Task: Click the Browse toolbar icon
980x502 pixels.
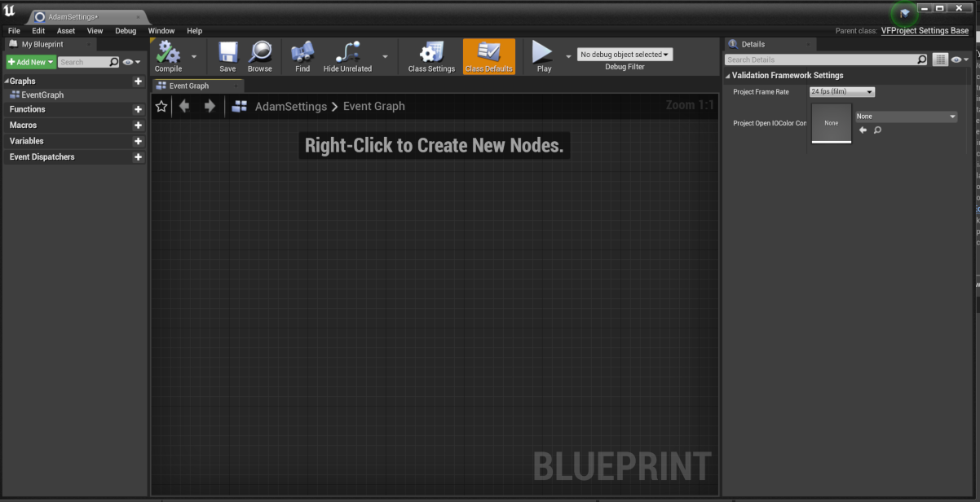Action: (260, 54)
